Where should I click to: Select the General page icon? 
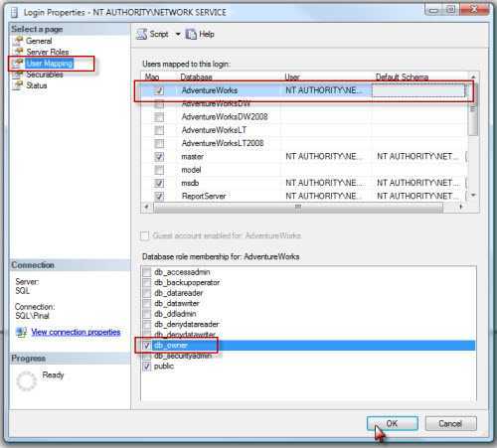[x=18, y=41]
